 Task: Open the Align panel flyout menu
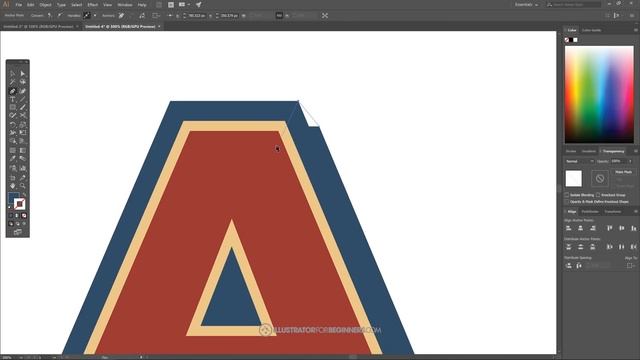(x=636, y=211)
